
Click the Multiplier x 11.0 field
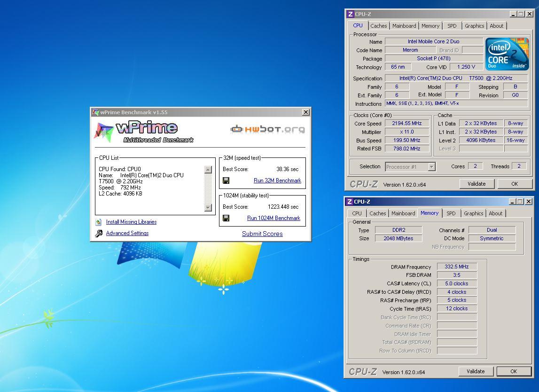[x=407, y=132]
